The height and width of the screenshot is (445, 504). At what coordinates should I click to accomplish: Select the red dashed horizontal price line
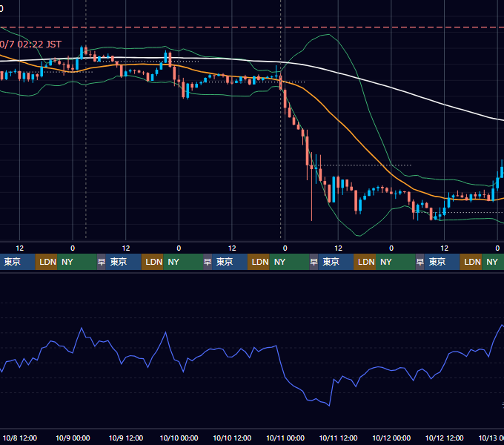[252, 27]
